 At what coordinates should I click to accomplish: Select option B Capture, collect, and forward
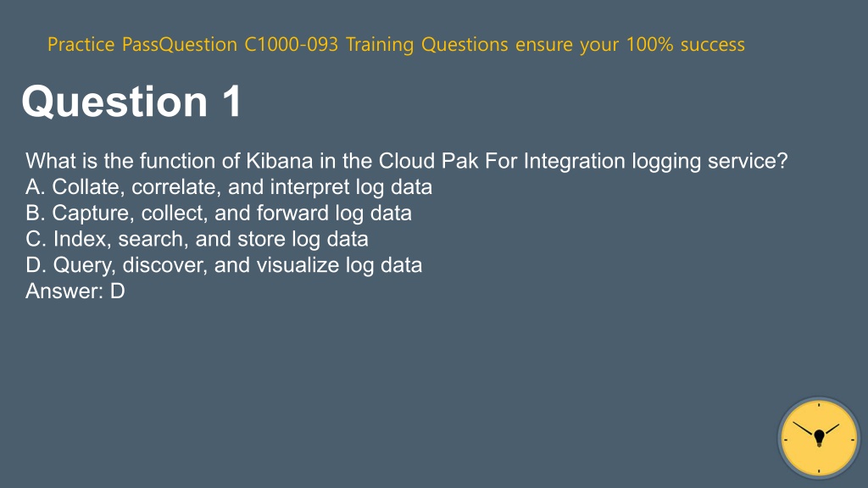tap(219, 213)
